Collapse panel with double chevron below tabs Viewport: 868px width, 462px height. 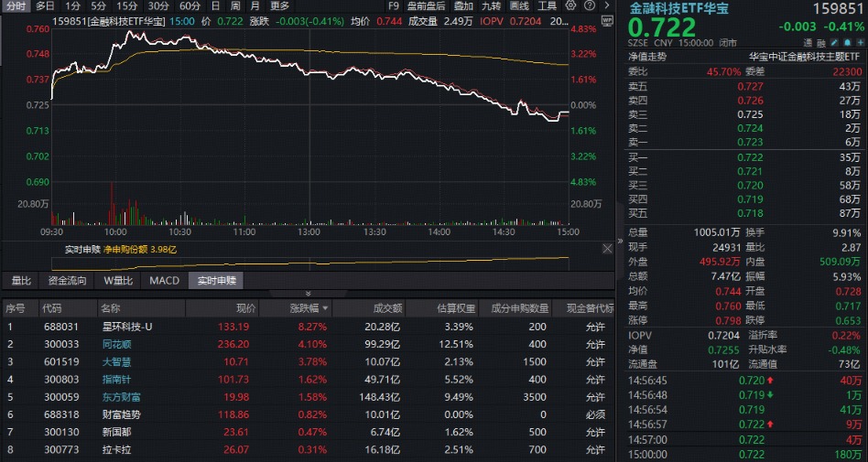(309, 294)
